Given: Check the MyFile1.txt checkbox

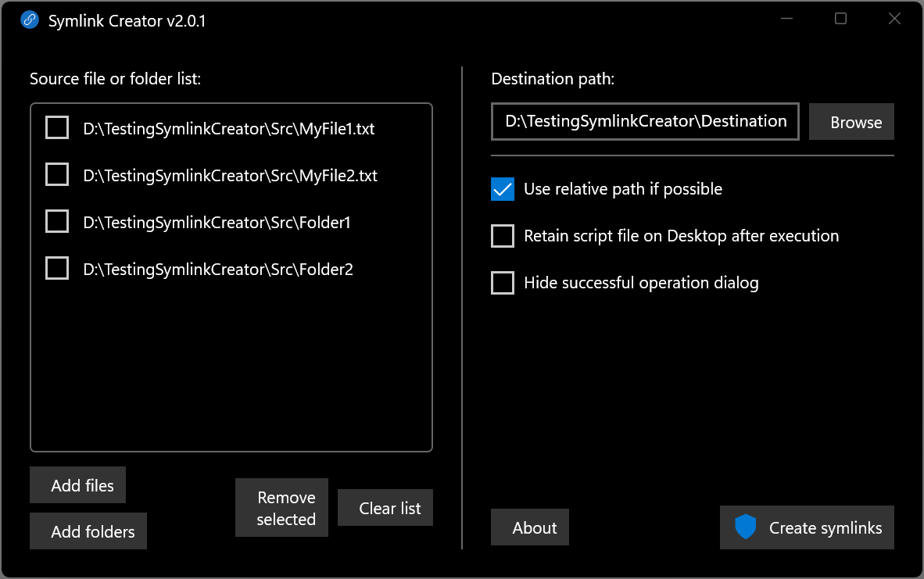Looking at the screenshot, I should [x=57, y=128].
